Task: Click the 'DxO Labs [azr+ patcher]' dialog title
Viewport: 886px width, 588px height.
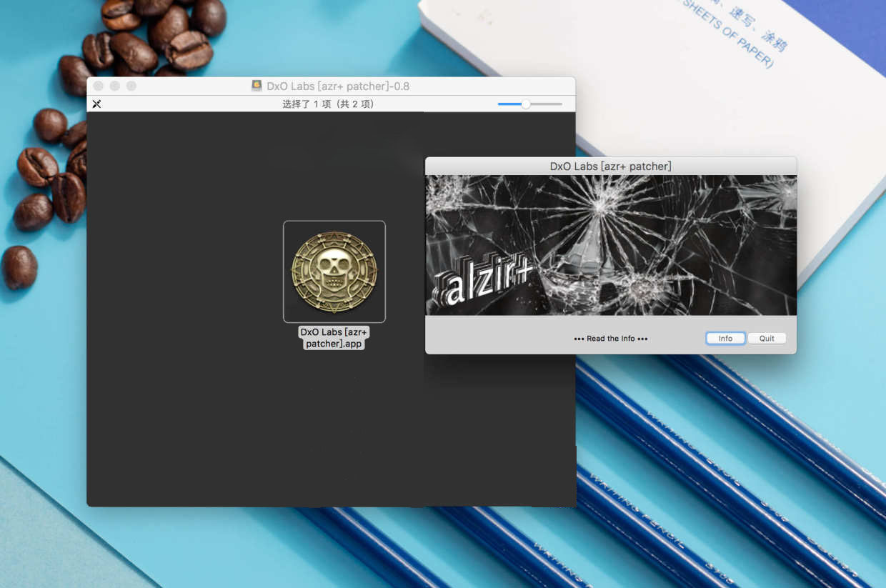Action: click(x=611, y=166)
